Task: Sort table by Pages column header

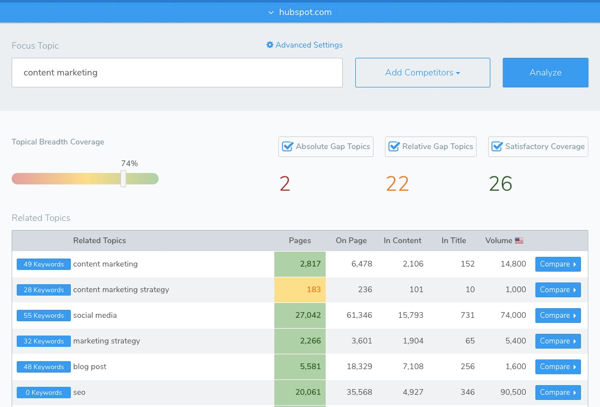Action: coord(299,241)
